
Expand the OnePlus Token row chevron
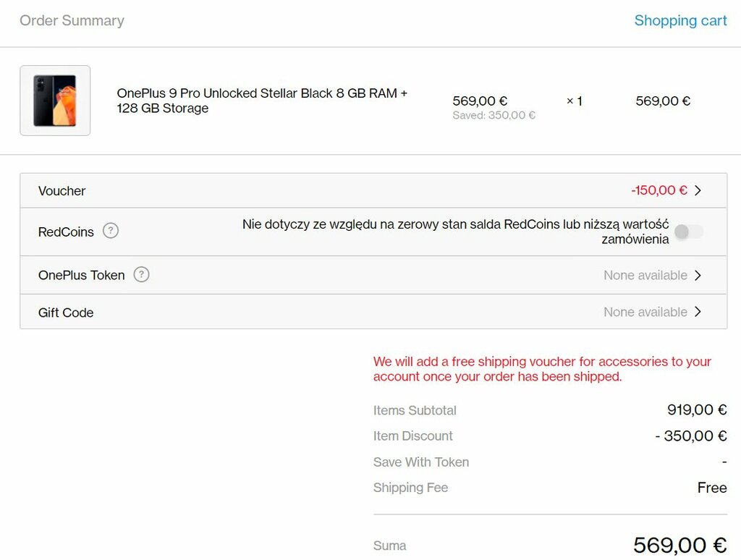tap(698, 276)
